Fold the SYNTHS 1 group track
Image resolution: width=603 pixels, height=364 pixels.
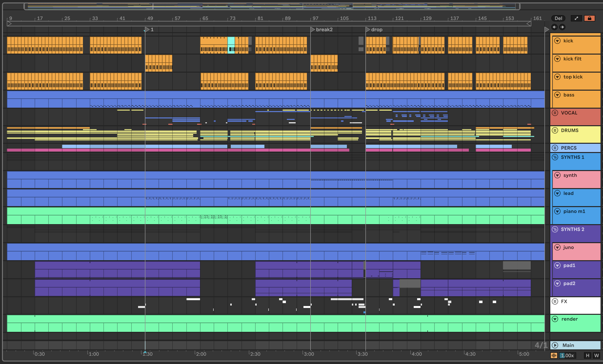555,157
